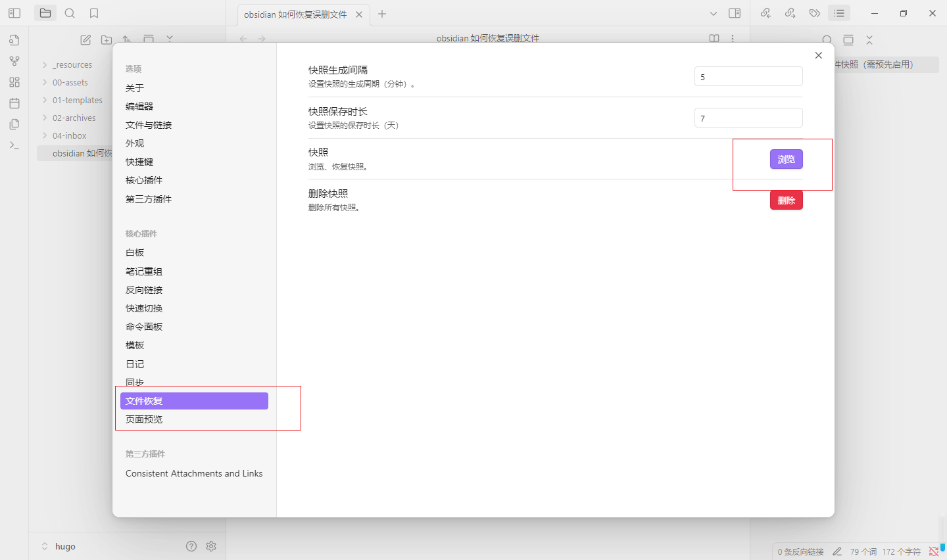947x560 pixels.
Task: Open today's daily note calendar icon
Action: (x=14, y=103)
